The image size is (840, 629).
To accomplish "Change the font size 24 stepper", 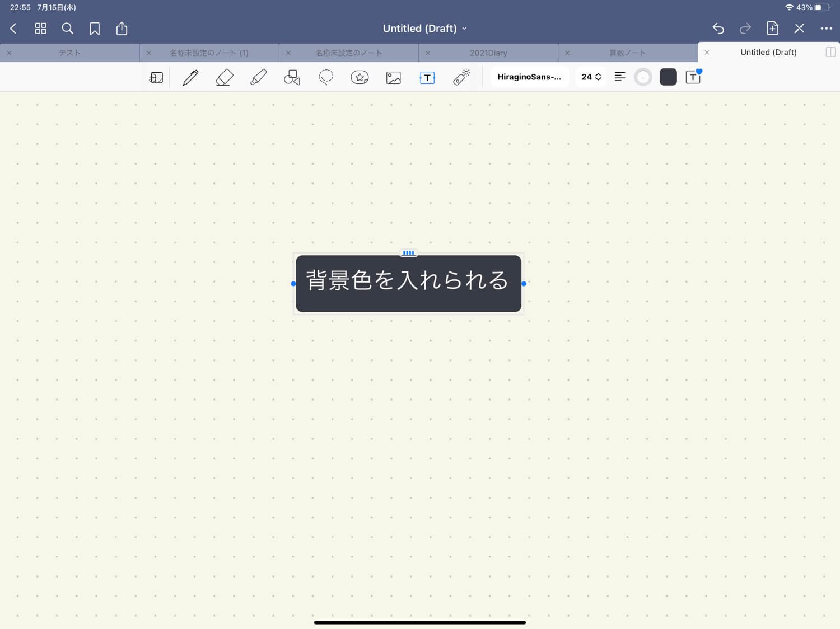I will click(x=591, y=77).
